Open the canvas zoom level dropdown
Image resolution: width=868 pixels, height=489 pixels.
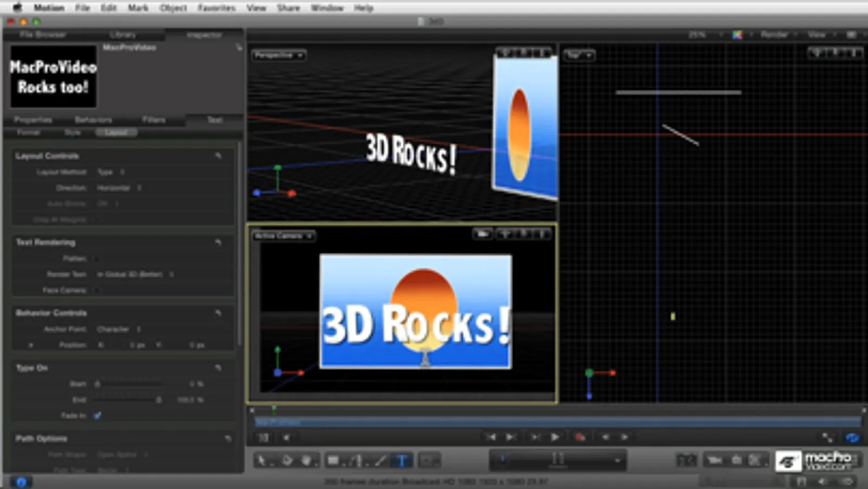(x=705, y=35)
